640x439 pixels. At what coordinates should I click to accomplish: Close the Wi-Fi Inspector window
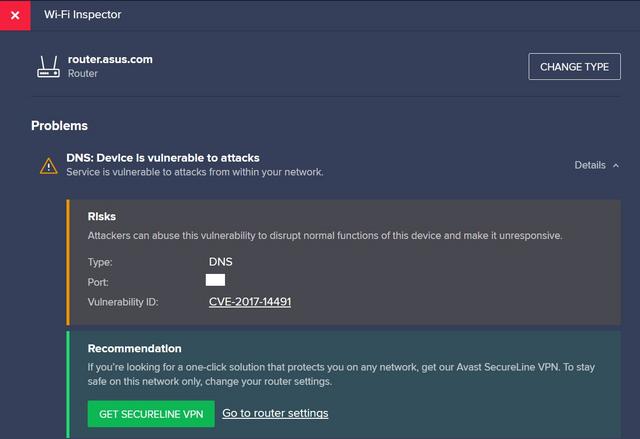click(x=15, y=15)
